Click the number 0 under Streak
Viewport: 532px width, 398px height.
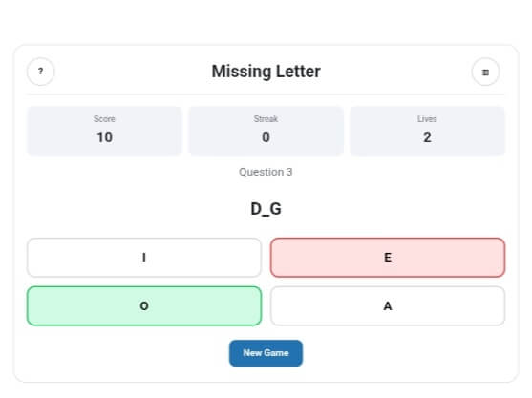point(266,137)
